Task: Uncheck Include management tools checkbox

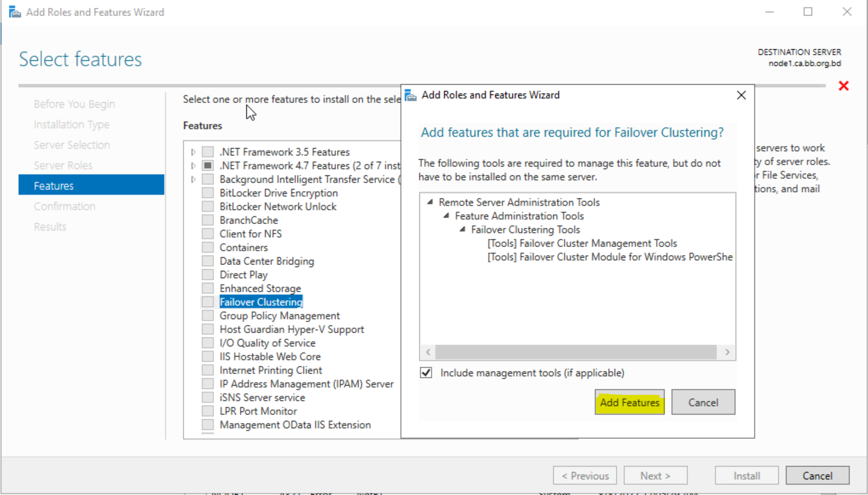Action: click(426, 373)
